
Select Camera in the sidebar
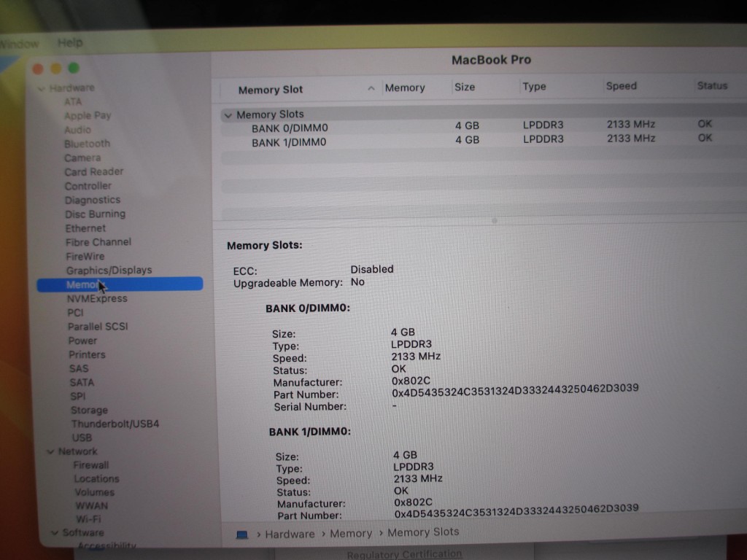point(83,158)
